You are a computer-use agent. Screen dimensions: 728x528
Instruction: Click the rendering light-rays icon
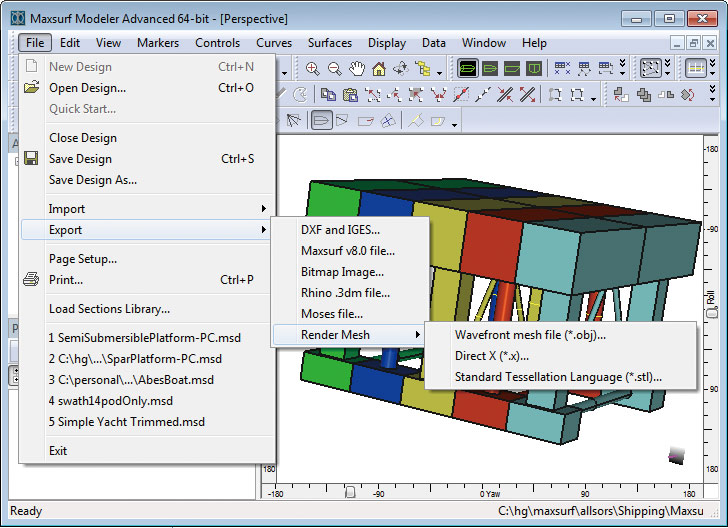[x=293, y=121]
